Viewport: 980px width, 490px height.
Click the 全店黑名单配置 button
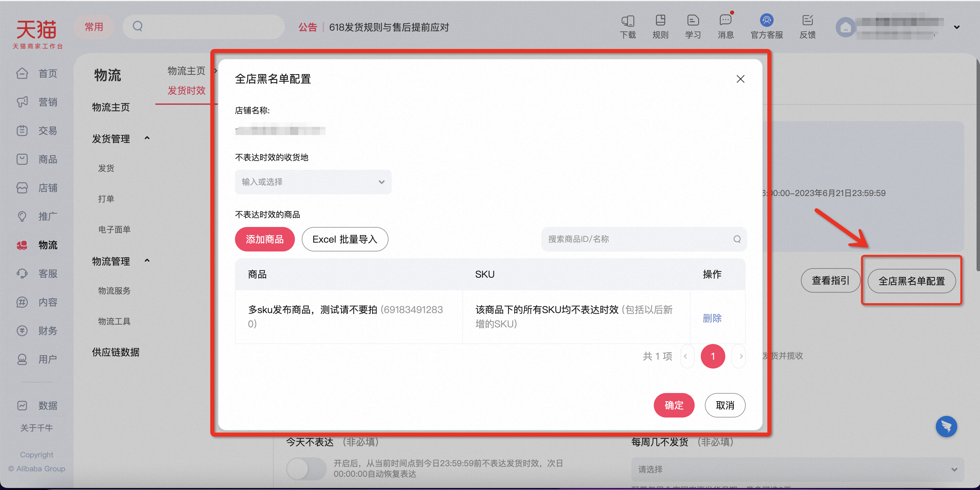click(x=912, y=281)
